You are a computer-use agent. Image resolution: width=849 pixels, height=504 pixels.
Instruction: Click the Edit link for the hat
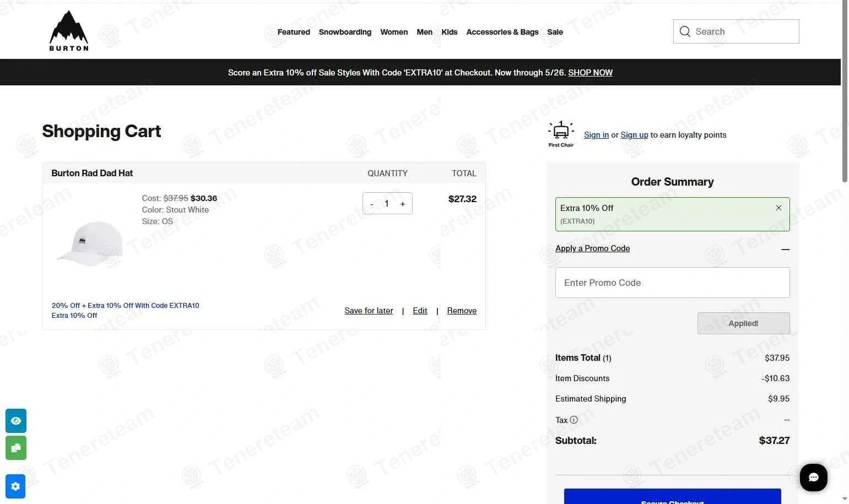tap(420, 311)
